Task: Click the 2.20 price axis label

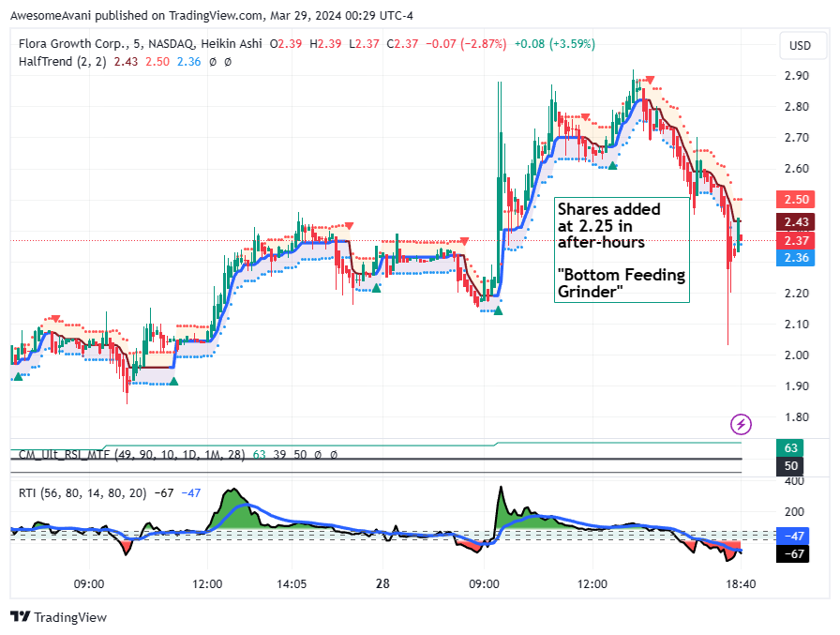Action: point(797,294)
